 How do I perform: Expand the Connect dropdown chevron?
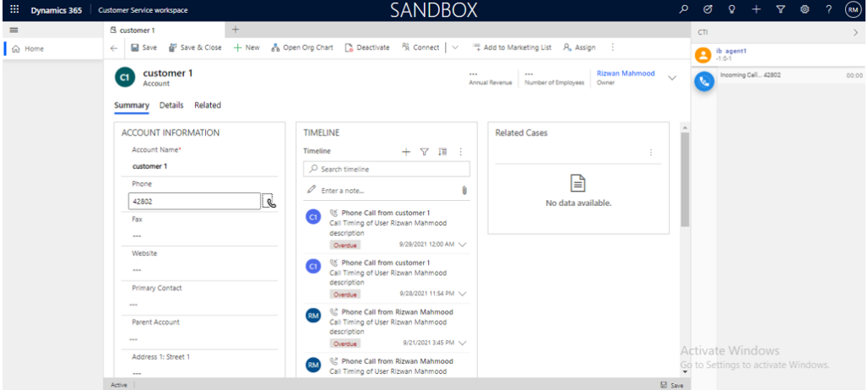tap(455, 47)
